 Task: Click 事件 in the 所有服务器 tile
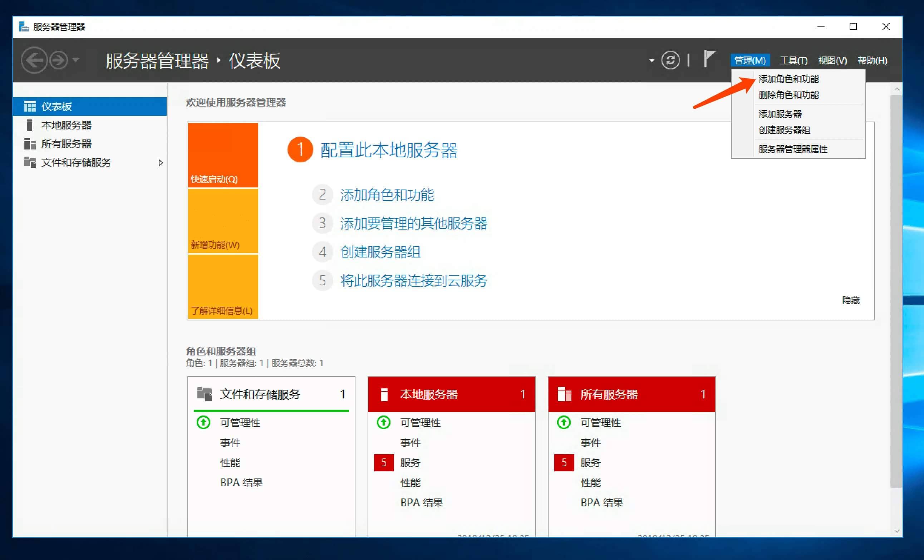(x=591, y=443)
